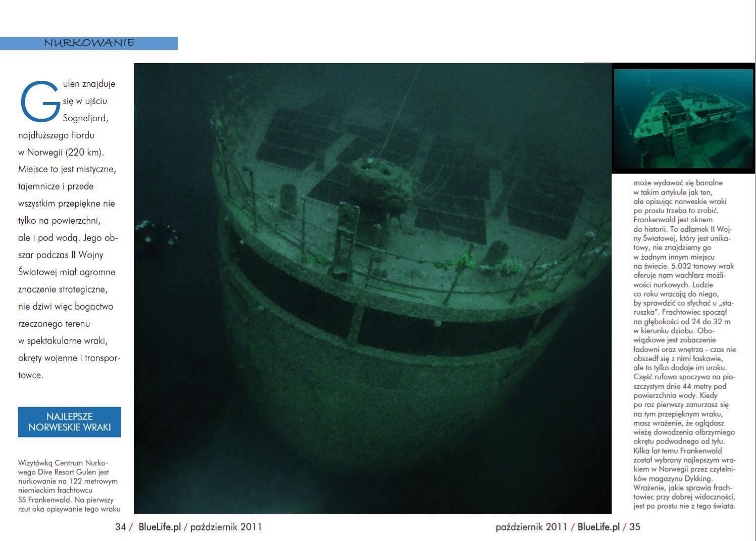Click the line 'Wizytówką Centrum Nurko-'

click(x=63, y=463)
